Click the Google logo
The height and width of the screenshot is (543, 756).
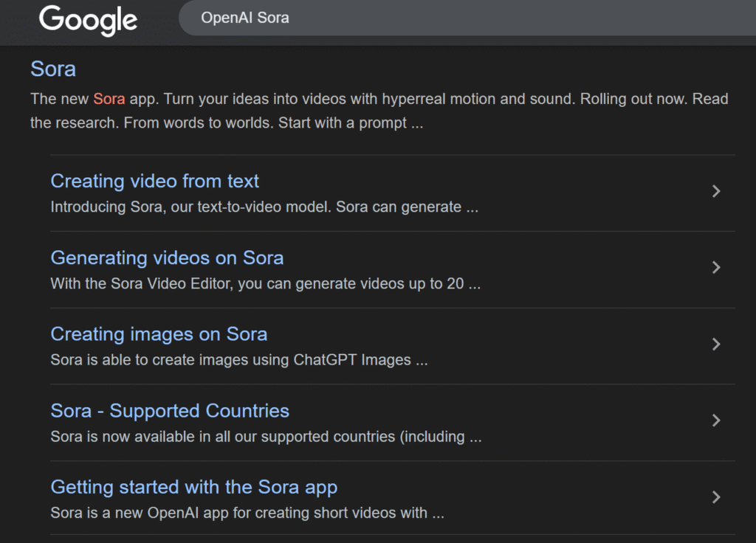pos(88,20)
